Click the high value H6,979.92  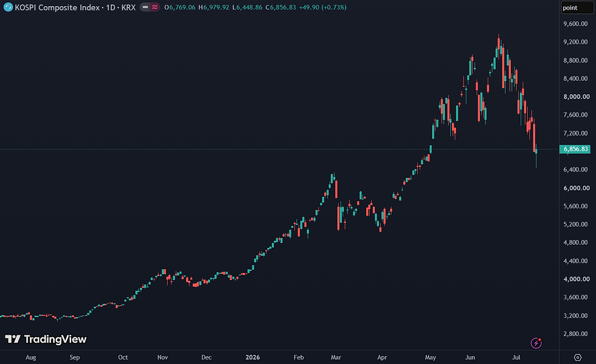[x=213, y=7]
